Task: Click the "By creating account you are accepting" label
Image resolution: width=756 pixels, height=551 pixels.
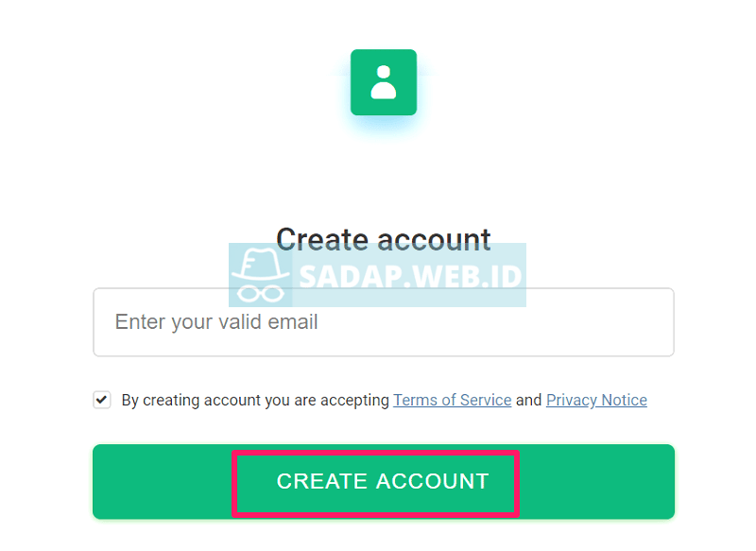Action: tap(255, 401)
